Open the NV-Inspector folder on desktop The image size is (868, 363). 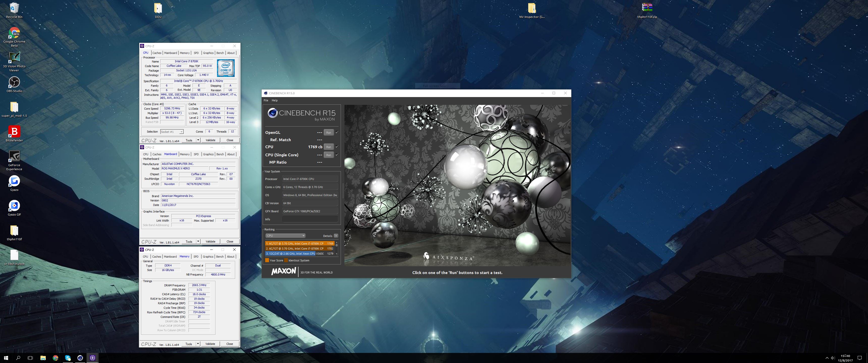pyautogui.click(x=532, y=10)
